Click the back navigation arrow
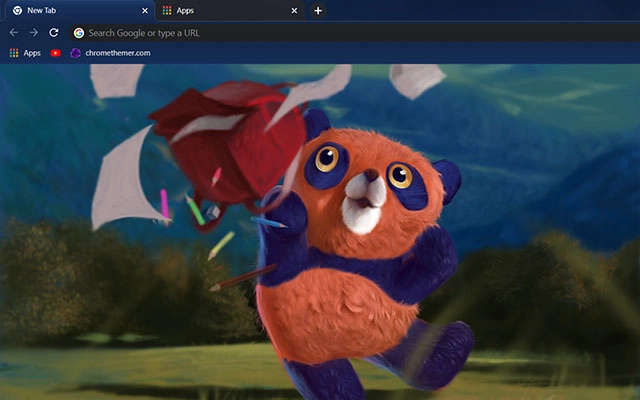 [13, 33]
